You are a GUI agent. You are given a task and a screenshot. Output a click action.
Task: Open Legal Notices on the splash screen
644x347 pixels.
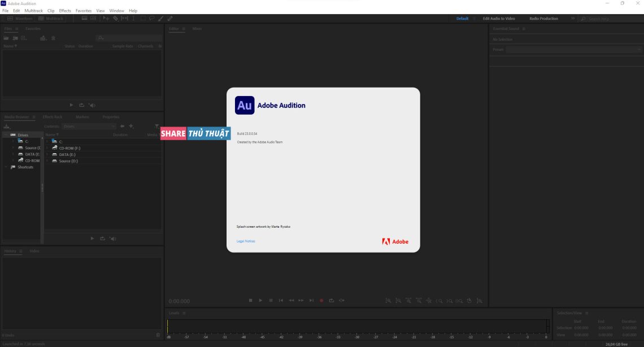245,241
